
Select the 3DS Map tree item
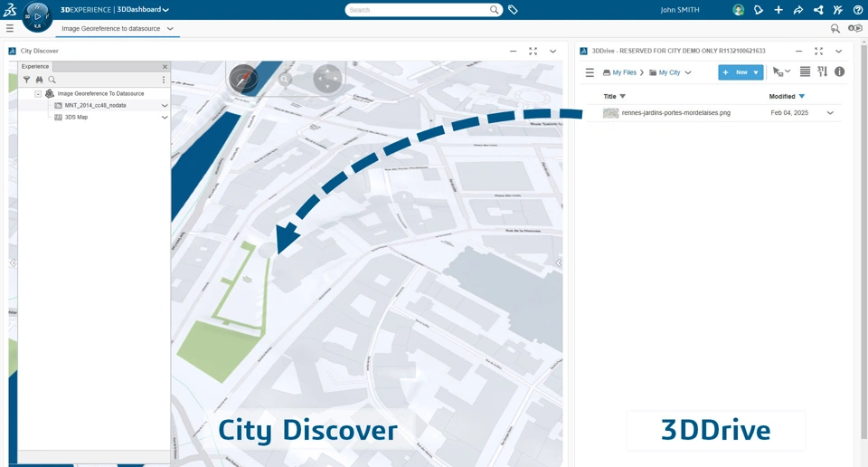tap(76, 118)
